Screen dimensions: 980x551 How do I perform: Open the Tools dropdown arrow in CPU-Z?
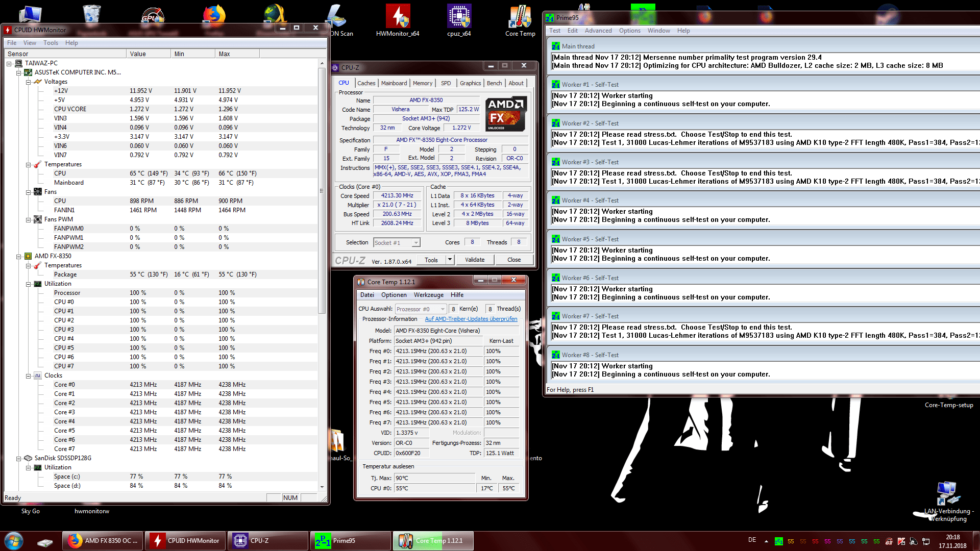[x=450, y=260]
